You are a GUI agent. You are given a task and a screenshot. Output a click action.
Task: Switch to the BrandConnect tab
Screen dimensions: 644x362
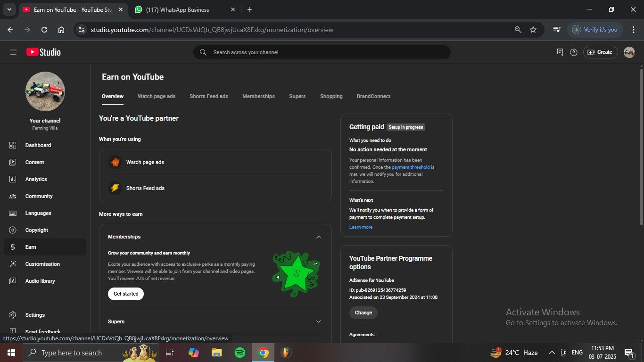click(x=373, y=96)
